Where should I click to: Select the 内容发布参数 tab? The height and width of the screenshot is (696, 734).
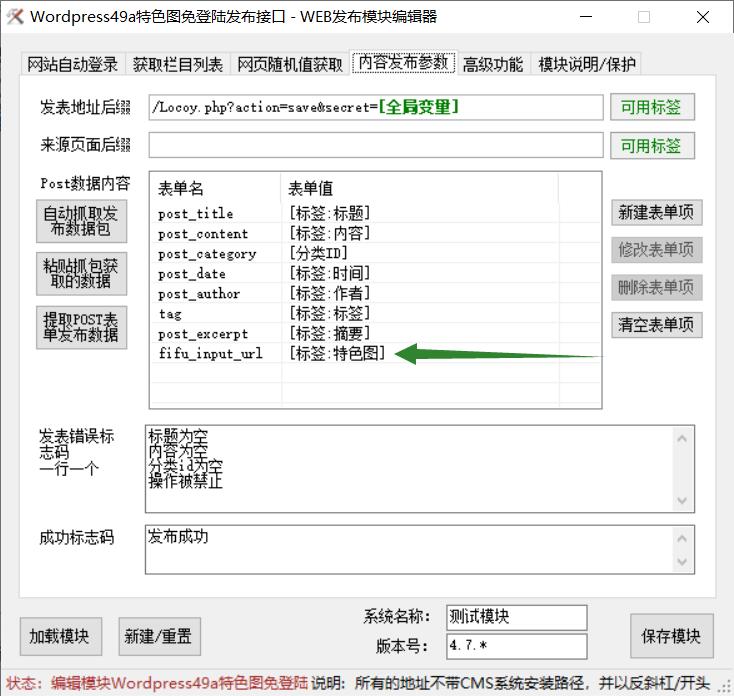tap(403, 62)
